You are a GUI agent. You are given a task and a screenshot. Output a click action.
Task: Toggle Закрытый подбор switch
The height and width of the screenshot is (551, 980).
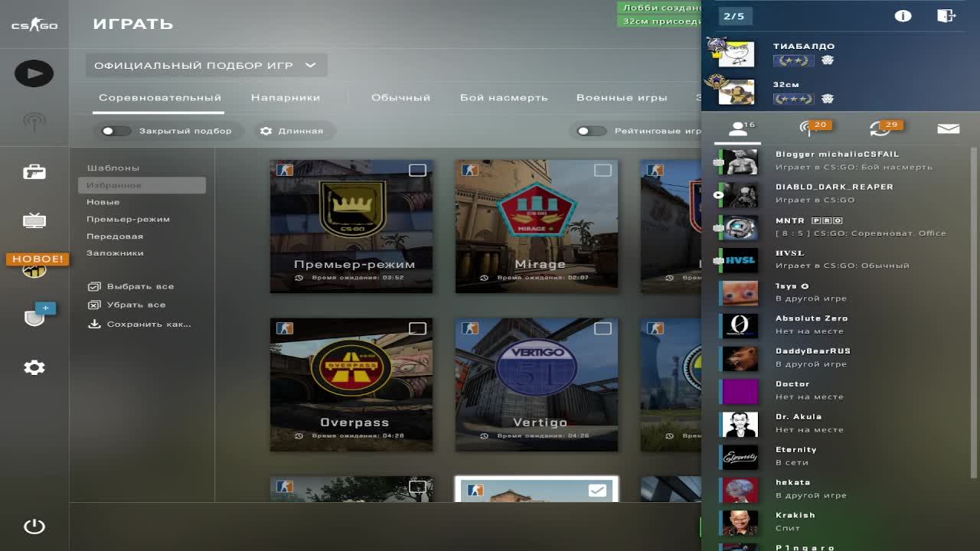pyautogui.click(x=116, y=131)
